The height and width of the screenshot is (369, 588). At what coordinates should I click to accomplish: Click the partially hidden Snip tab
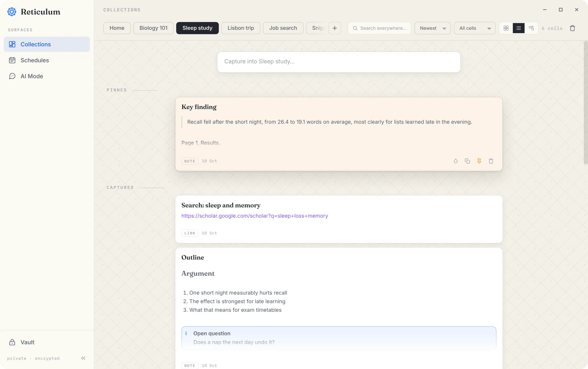click(x=316, y=28)
